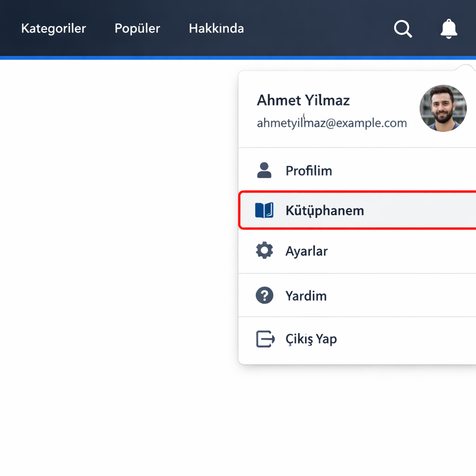Click the Çıkış Yap exit arrow icon
The width and height of the screenshot is (476, 476).
pos(265,339)
